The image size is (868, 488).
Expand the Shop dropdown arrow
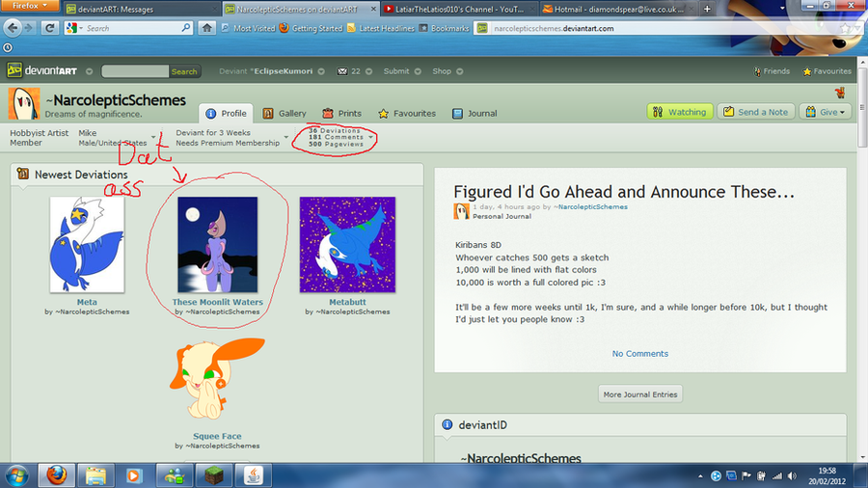click(459, 71)
